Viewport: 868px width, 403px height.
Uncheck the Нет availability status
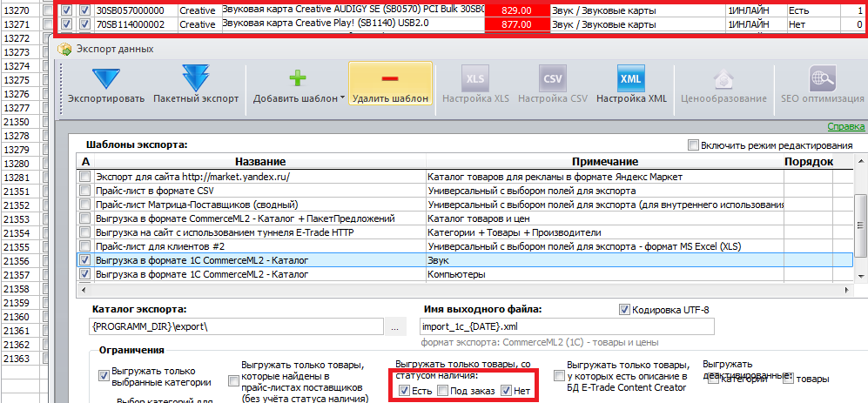(x=506, y=392)
